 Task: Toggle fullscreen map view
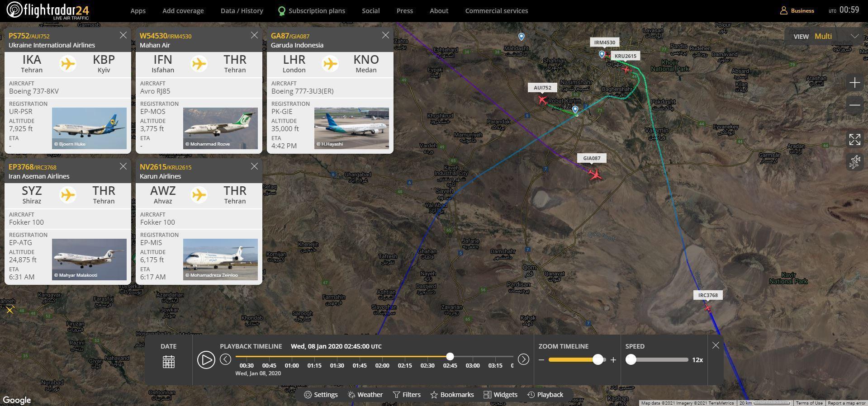[x=854, y=139]
